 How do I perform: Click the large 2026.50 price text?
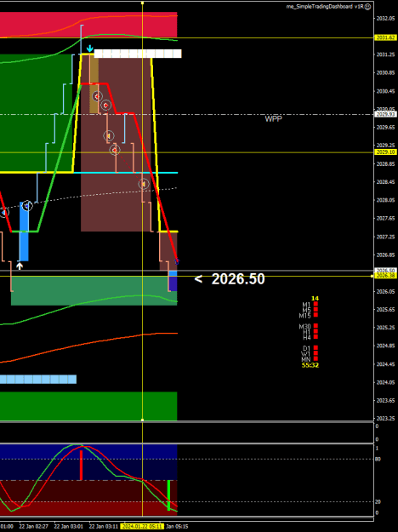[238, 279]
